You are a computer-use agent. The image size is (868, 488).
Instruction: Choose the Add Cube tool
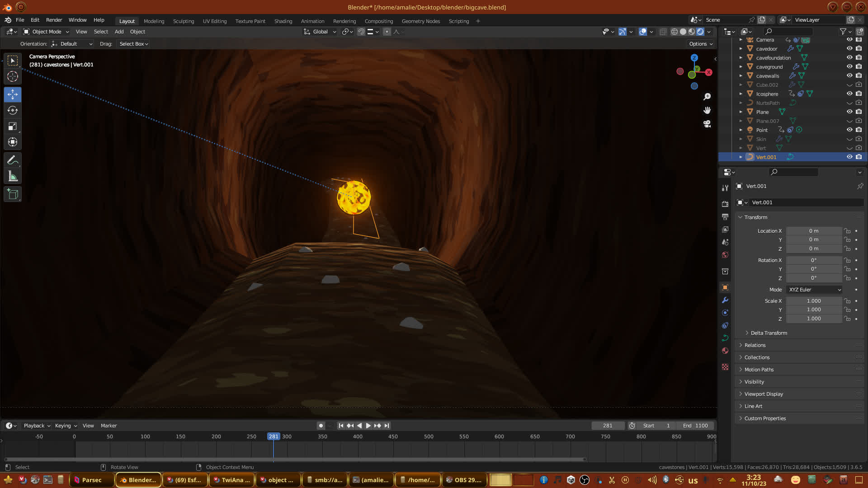click(x=13, y=194)
